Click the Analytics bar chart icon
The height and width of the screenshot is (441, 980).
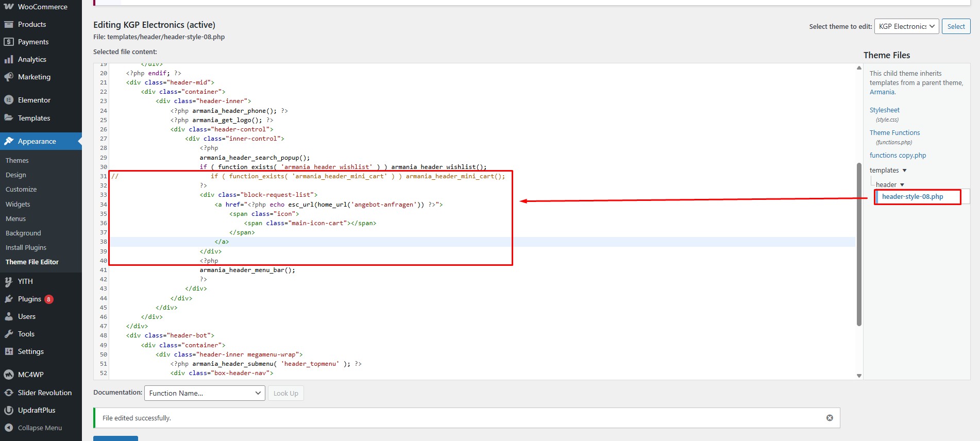click(x=9, y=59)
